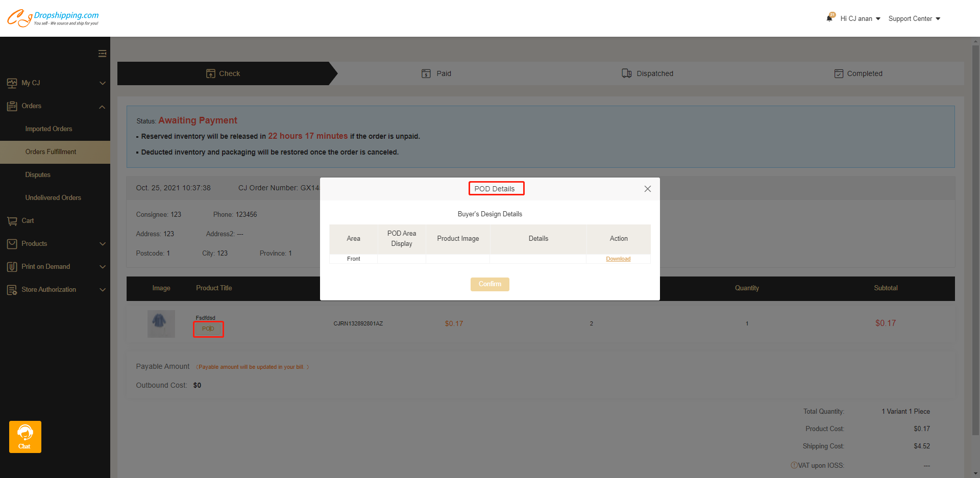Close the POD Details dialog

[647, 189]
